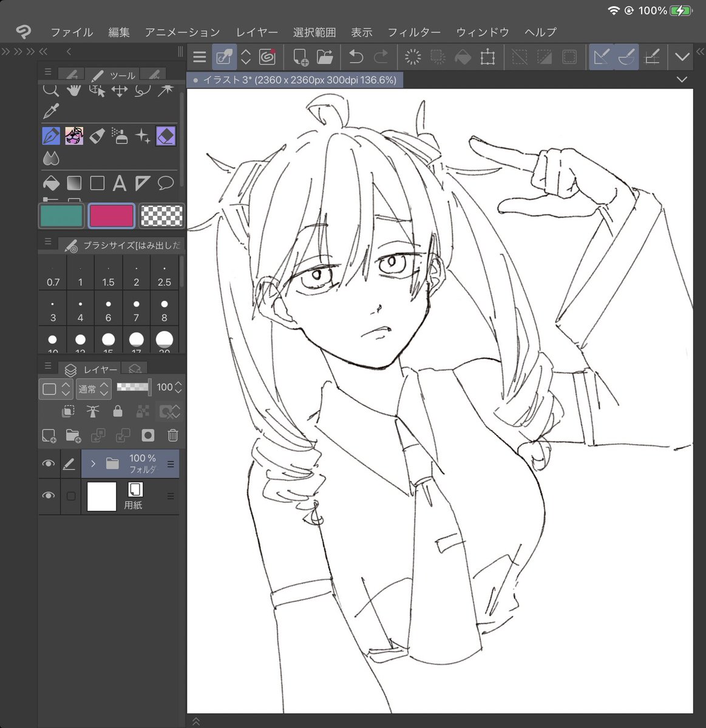Image resolution: width=706 pixels, height=728 pixels.
Task: Select the Airbrush spray tool
Action: 120,136
